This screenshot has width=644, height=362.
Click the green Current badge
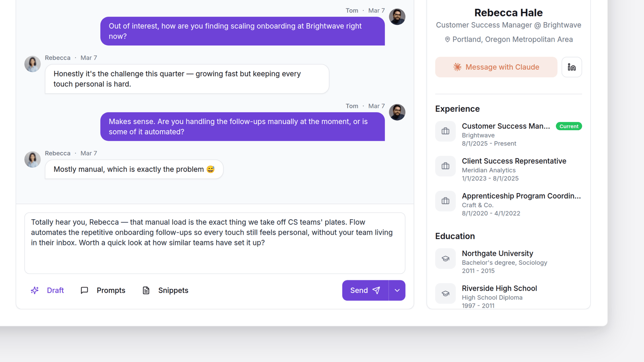(569, 126)
